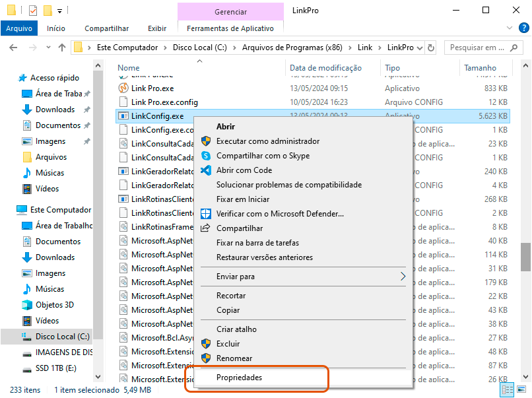This screenshot has height=398, width=532.
Task: Open the Exibir ribbon tab
Action: [157, 28]
